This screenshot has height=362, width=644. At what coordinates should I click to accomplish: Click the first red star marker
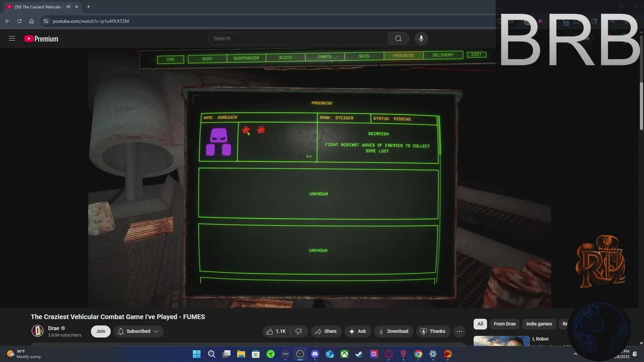point(246,130)
